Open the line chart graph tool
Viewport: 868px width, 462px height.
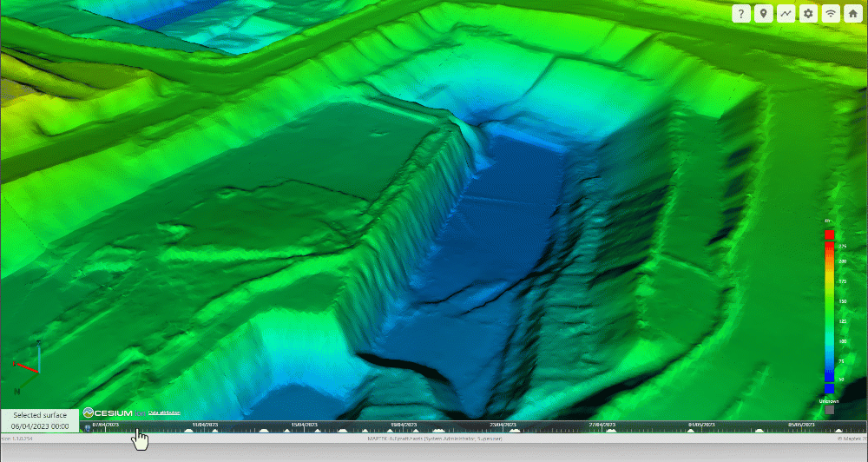[x=786, y=13]
